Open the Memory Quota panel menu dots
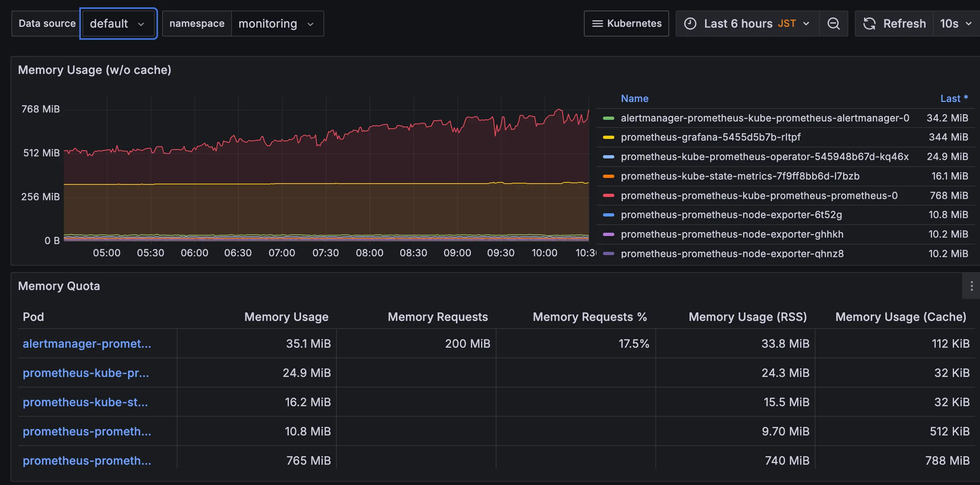The image size is (980, 485). coord(971,286)
